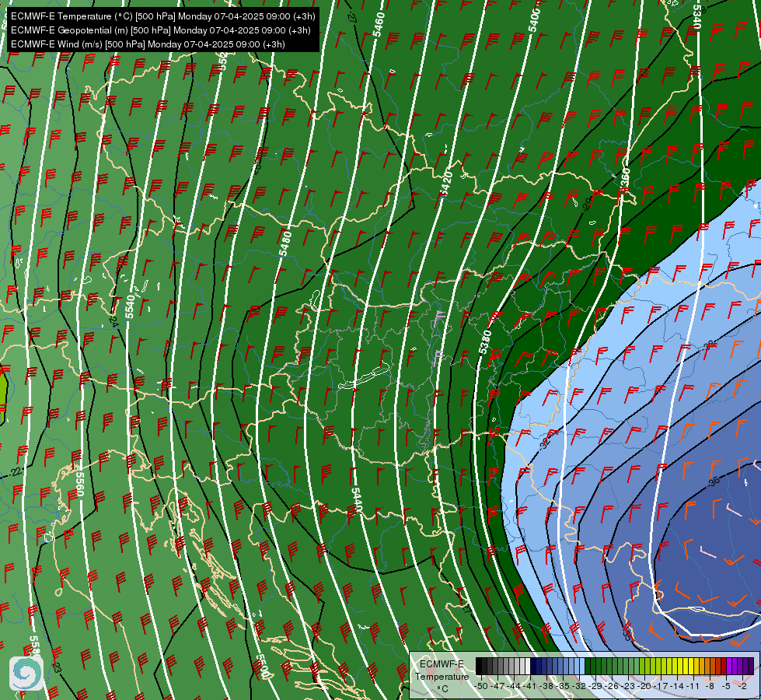Click the -5 tick label on the colorbar
The width and height of the screenshot is (761, 700).
[726, 686]
